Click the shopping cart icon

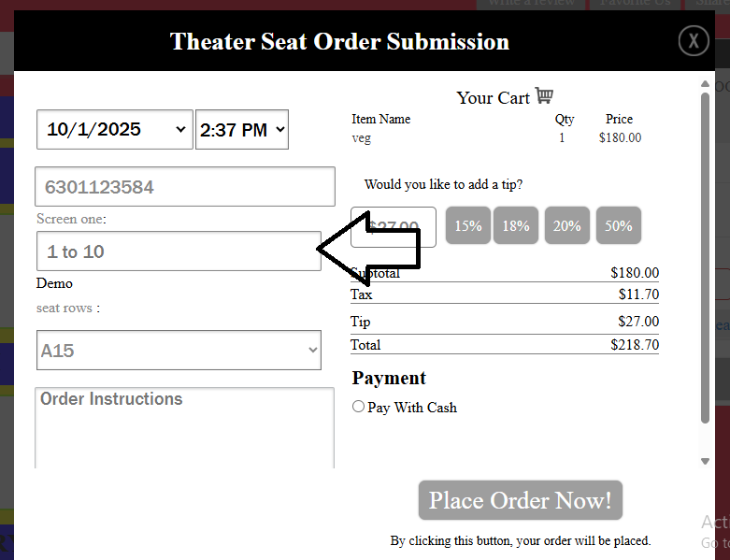pos(544,96)
